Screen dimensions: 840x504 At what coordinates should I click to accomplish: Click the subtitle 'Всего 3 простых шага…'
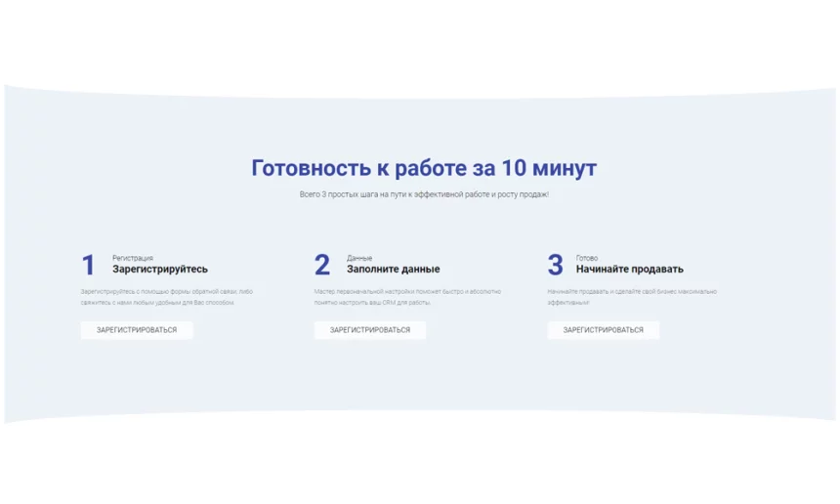[x=424, y=194]
